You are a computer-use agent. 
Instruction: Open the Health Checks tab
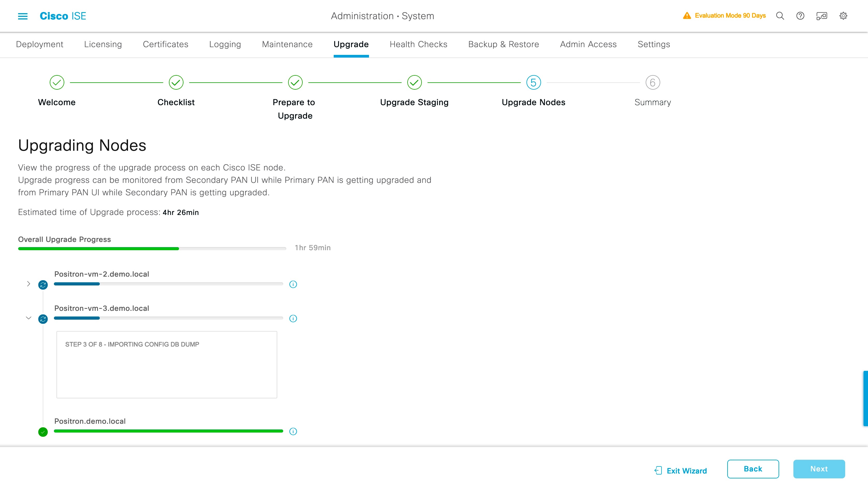coord(418,45)
